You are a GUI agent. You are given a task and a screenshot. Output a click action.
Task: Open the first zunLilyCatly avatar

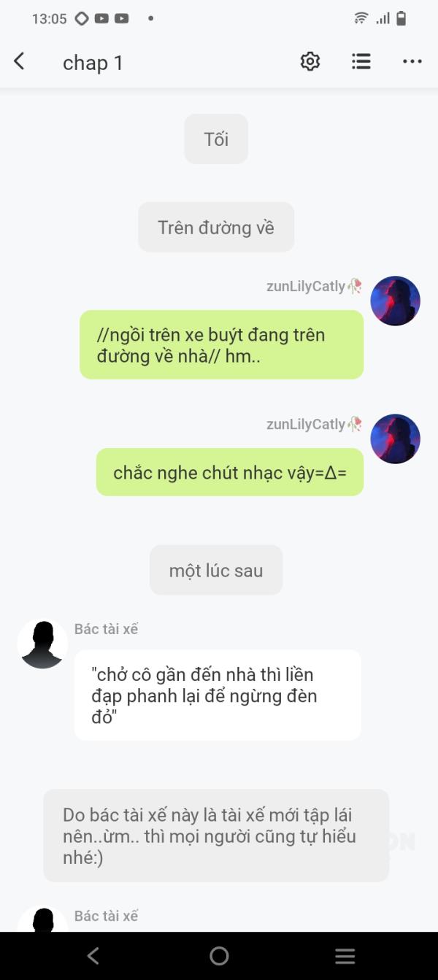coord(396,301)
